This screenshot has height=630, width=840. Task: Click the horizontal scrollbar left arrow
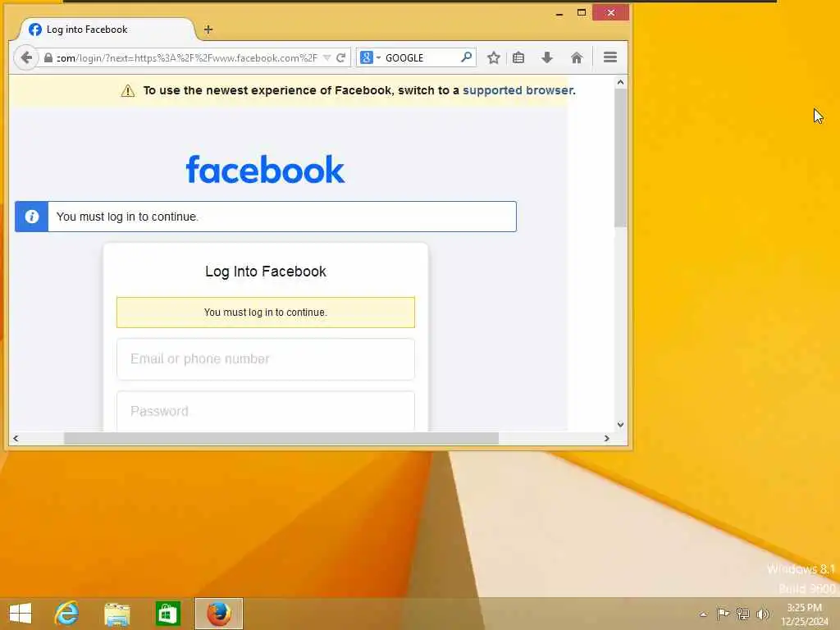16,438
